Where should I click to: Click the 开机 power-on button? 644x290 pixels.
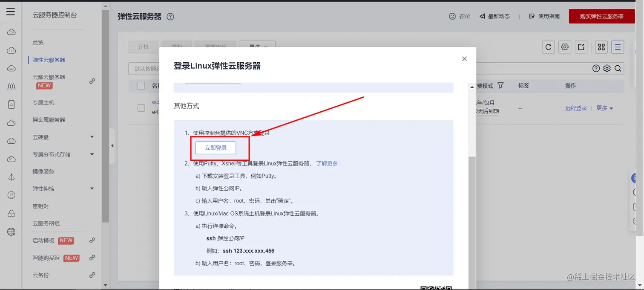144,47
